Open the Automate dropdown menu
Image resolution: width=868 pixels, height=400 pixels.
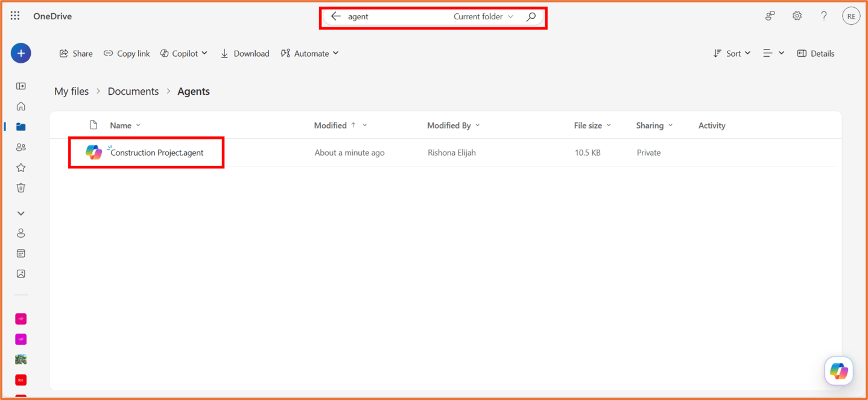tap(309, 54)
